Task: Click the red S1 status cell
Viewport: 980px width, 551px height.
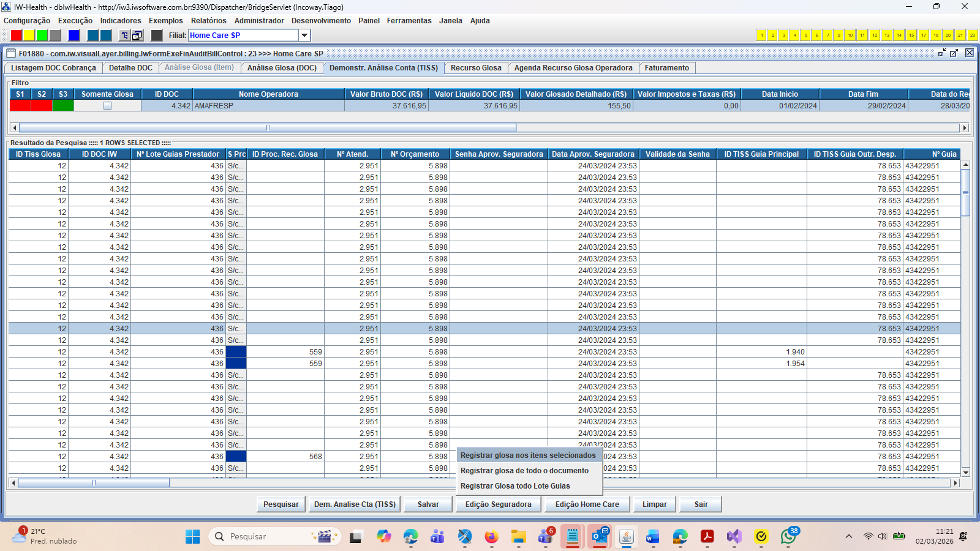Action: pyautogui.click(x=20, y=106)
